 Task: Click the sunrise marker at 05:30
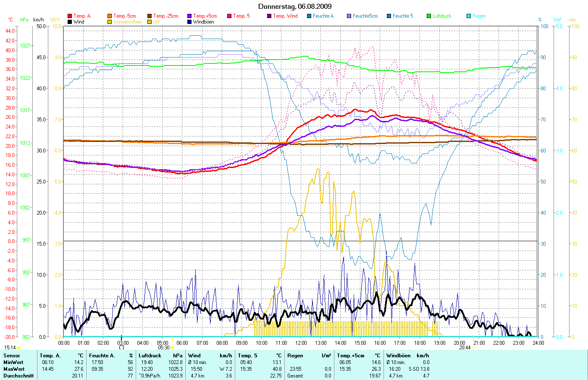(x=172, y=348)
